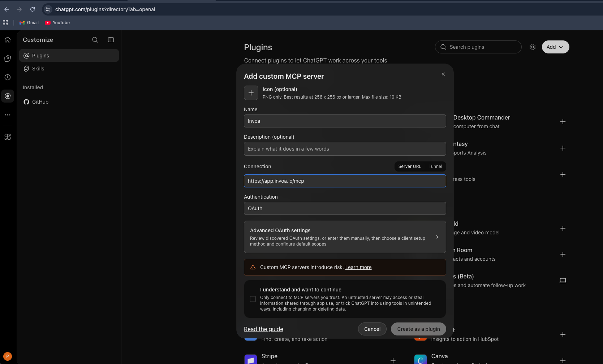This screenshot has width=603, height=364.
Task: Switch connection type to Tunnel
Action: pos(435,166)
